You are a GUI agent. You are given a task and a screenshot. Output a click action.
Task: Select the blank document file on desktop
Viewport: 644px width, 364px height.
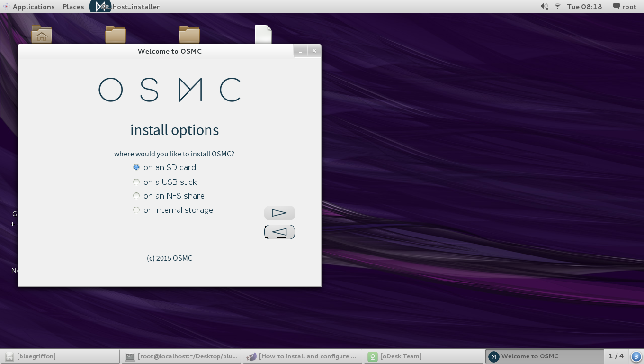(x=263, y=35)
